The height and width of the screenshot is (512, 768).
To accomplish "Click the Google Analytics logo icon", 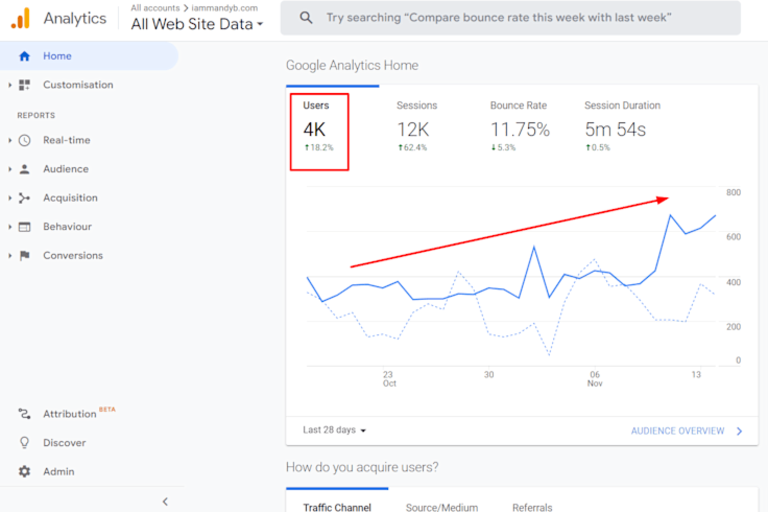I will click(x=21, y=18).
